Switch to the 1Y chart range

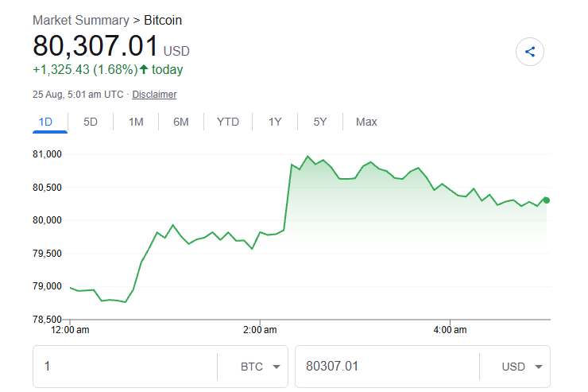[x=275, y=122]
